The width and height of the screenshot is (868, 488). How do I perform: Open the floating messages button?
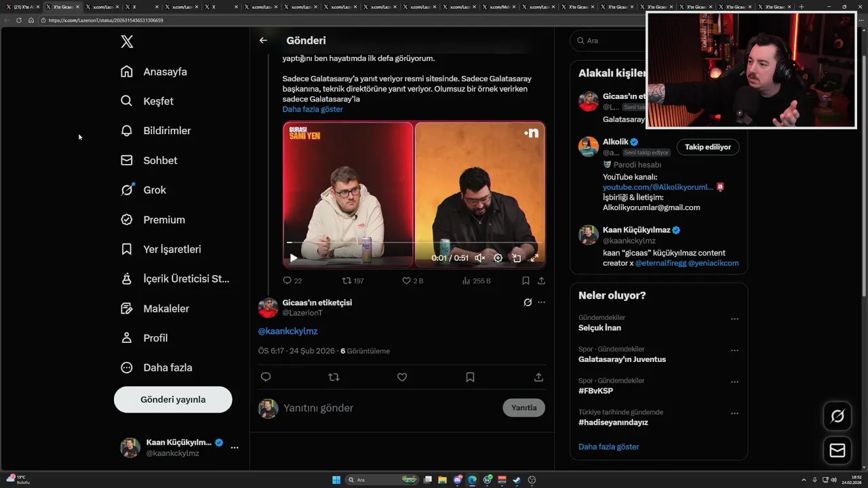[x=837, y=451]
